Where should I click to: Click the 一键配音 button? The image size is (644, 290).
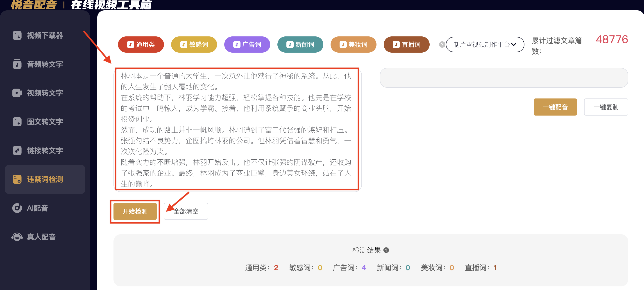[x=555, y=107]
